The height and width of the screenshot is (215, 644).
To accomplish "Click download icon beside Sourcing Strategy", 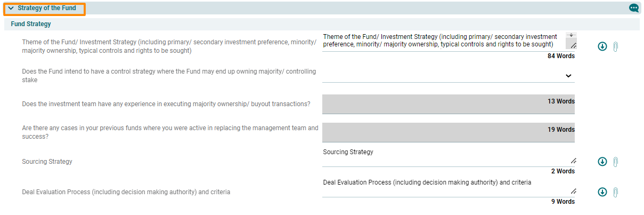I will [602, 162].
